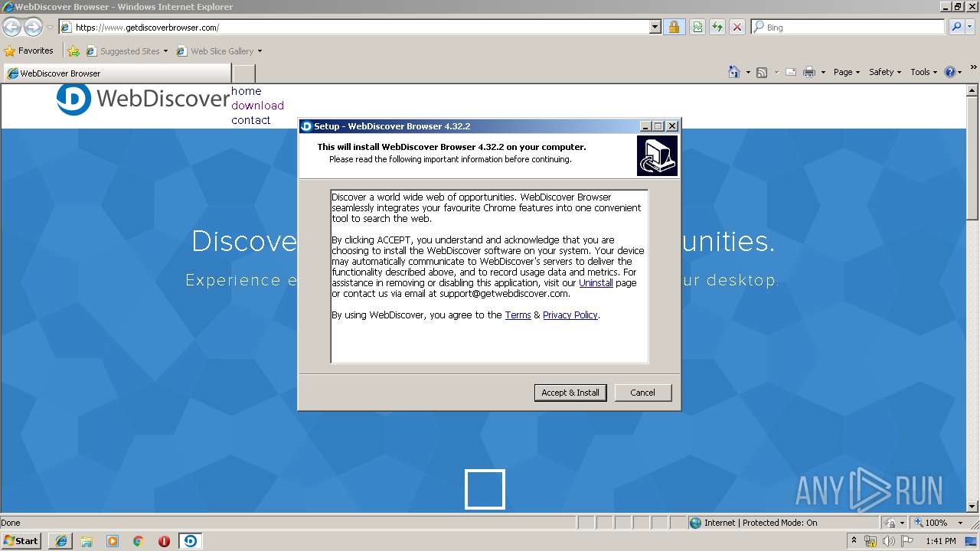Click the security lock icon
980x551 pixels.
674,28
